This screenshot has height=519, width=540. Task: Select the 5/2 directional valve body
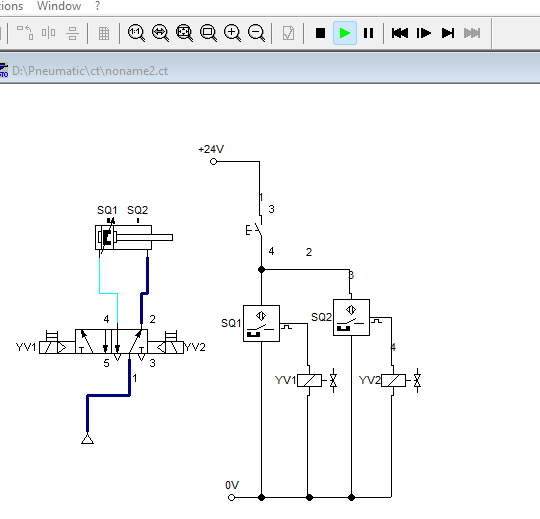click(x=112, y=341)
